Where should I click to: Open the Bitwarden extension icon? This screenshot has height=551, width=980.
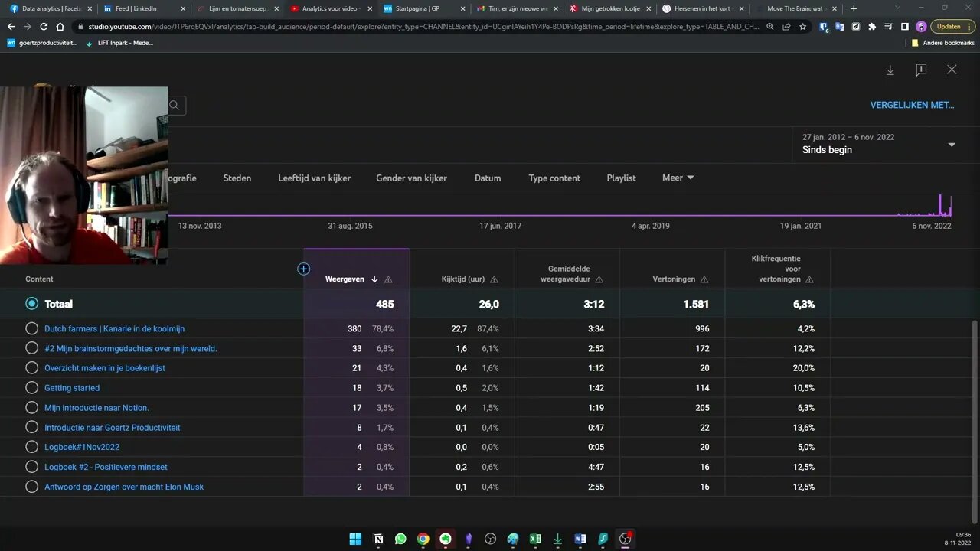(x=823, y=26)
